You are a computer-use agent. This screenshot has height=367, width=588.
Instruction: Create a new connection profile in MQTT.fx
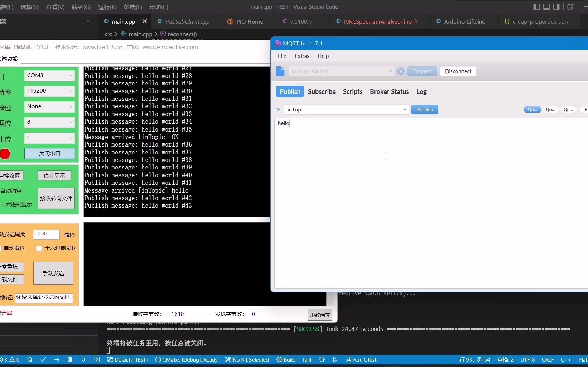pos(280,71)
